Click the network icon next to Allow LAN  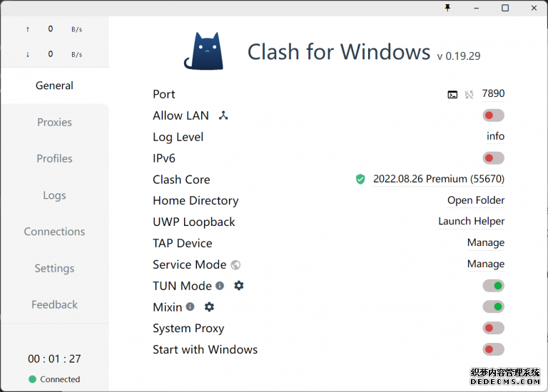click(x=223, y=115)
